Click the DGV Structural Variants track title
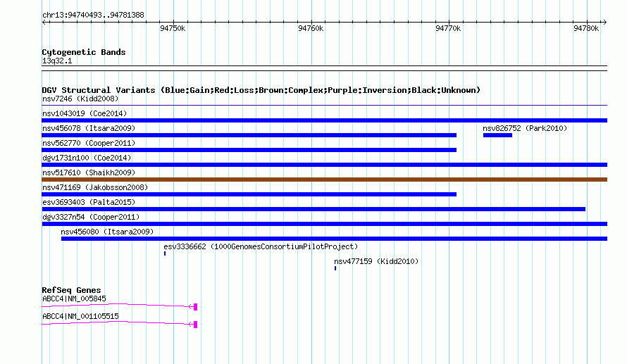 point(261,90)
